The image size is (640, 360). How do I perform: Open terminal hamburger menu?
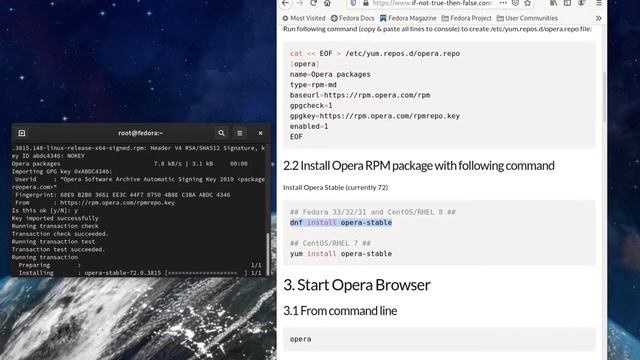coord(240,133)
